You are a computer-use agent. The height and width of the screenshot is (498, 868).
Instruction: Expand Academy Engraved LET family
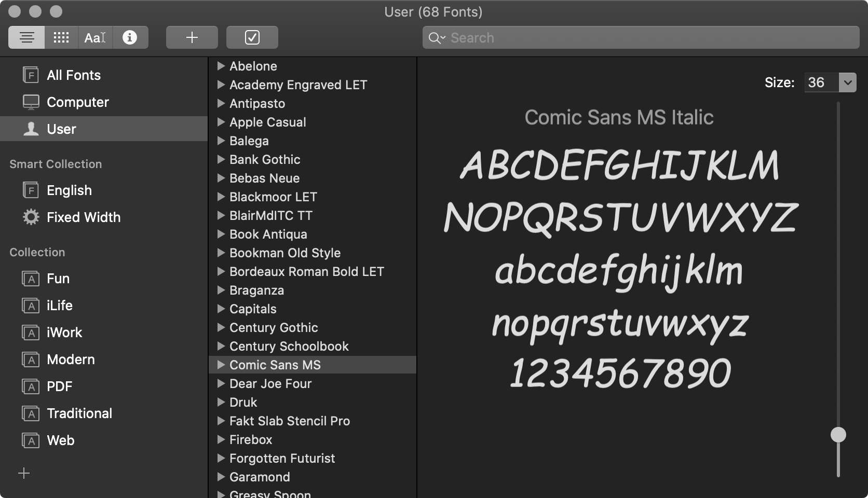221,85
